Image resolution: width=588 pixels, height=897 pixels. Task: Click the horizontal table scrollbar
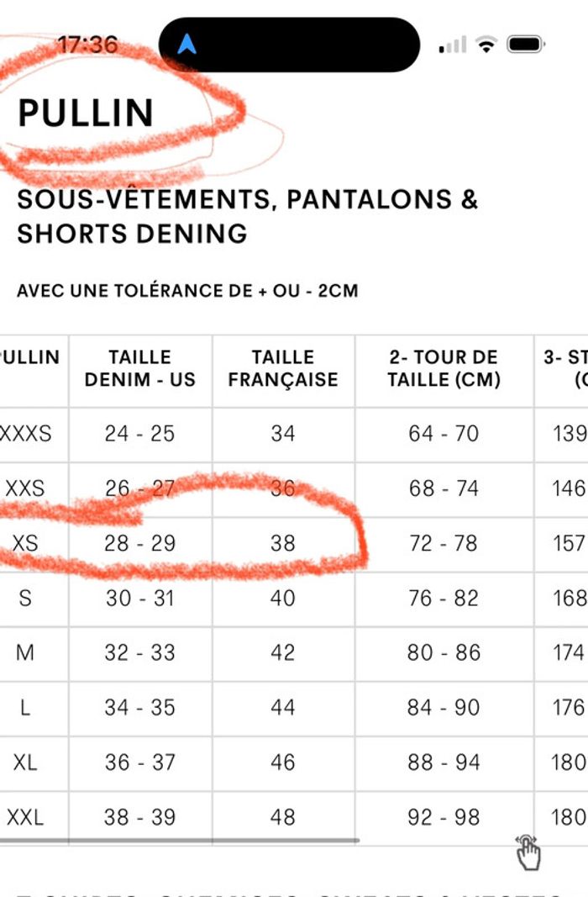(180, 841)
